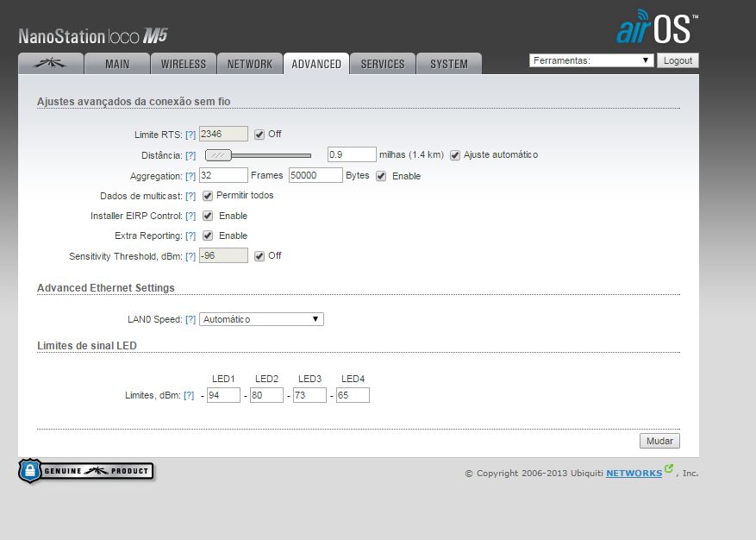
Task: Go to the NETWORK tab
Action: pyautogui.click(x=250, y=64)
